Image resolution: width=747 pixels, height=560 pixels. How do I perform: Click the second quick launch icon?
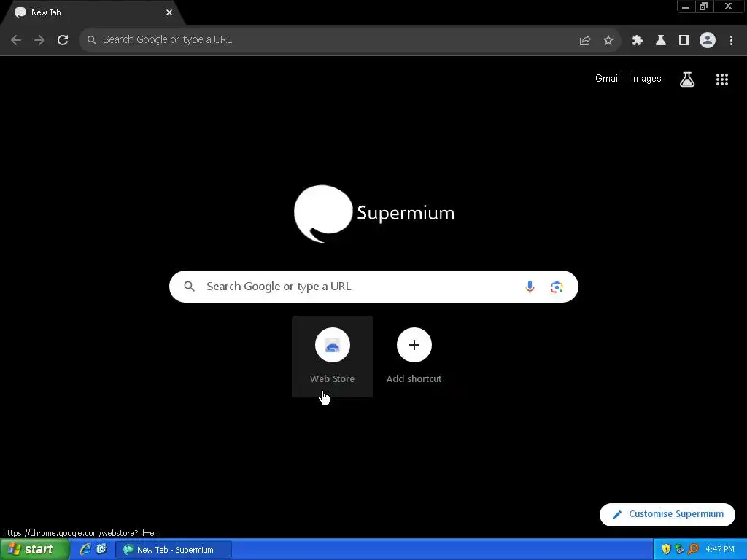click(101, 550)
